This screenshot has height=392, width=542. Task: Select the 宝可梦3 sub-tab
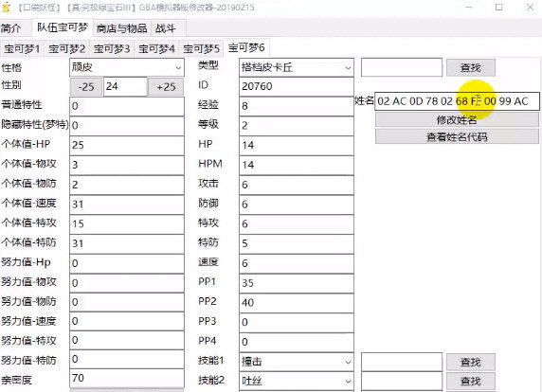(x=112, y=48)
